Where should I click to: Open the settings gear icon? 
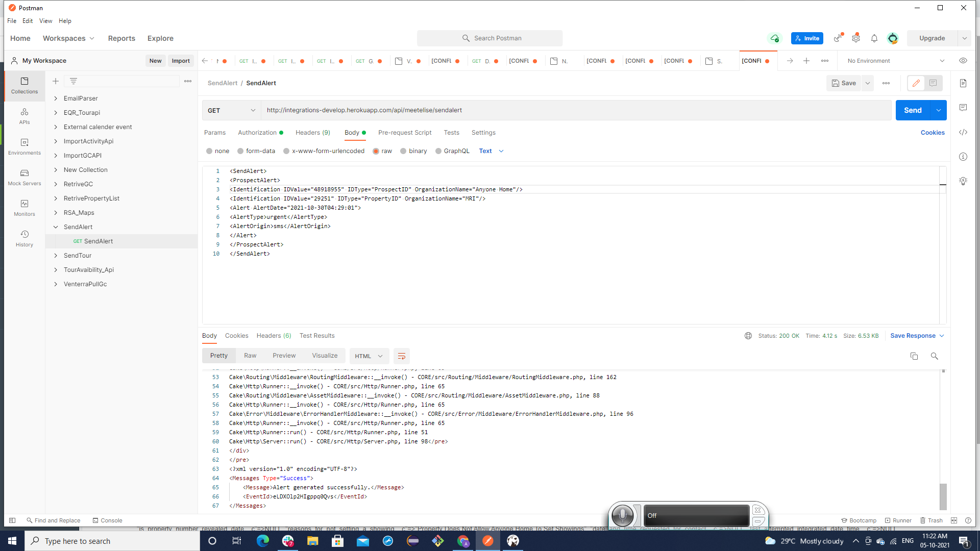click(x=856, y=38)
